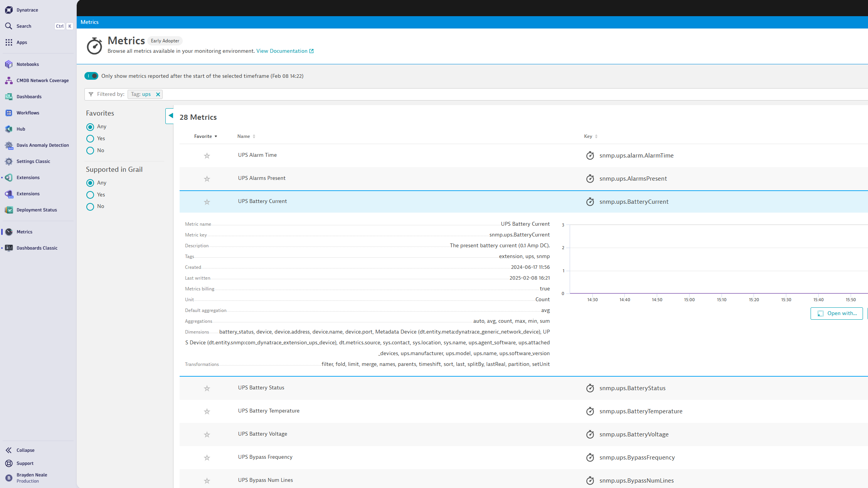Collapse the UPS Battery Current row
The width and height of the screenshot is (868, 488).
523,201
